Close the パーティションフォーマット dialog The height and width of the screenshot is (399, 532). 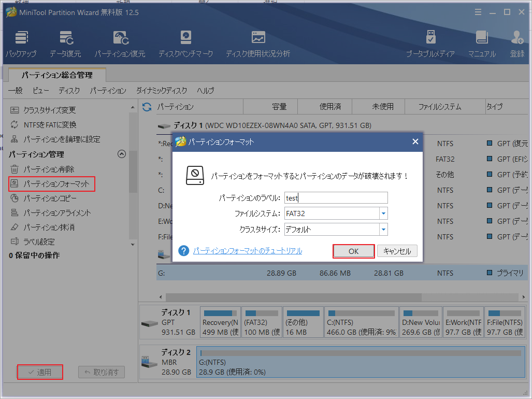click(x=415, y=141)
